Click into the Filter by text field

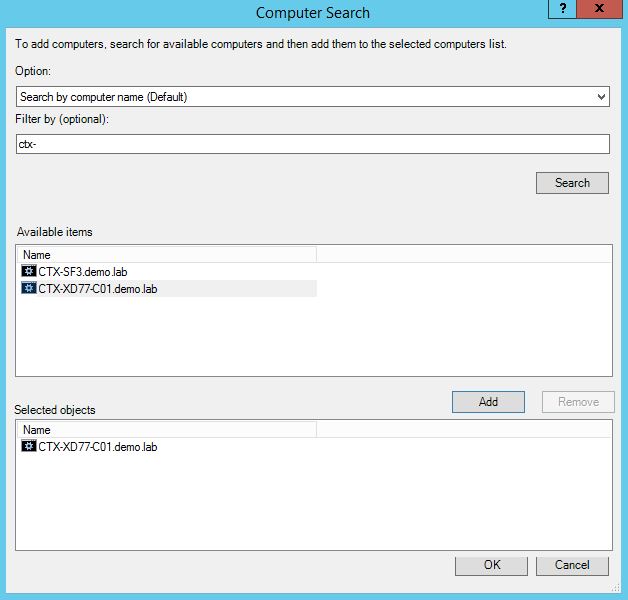pyautogui.click(x=312, y=144)
